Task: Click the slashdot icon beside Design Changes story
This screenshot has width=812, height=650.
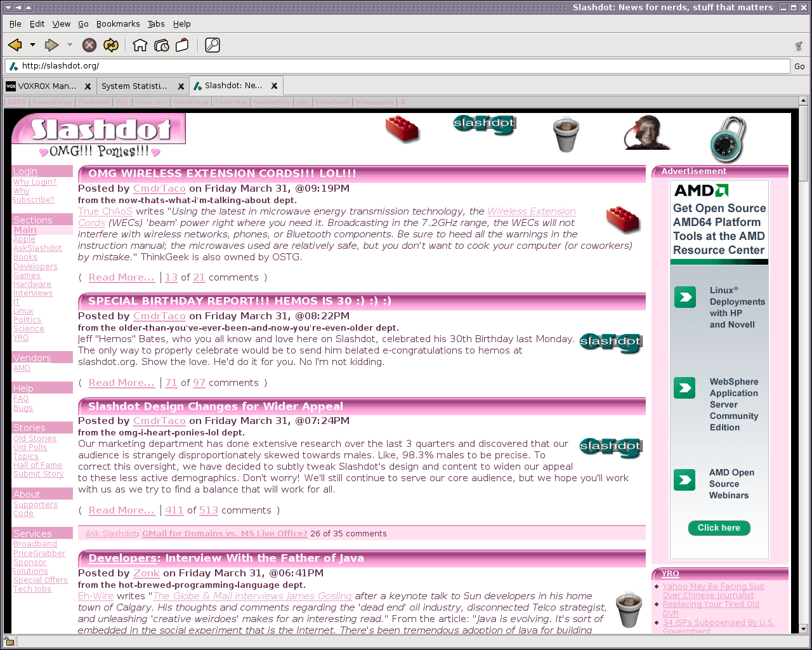Action: pos(611,448)
